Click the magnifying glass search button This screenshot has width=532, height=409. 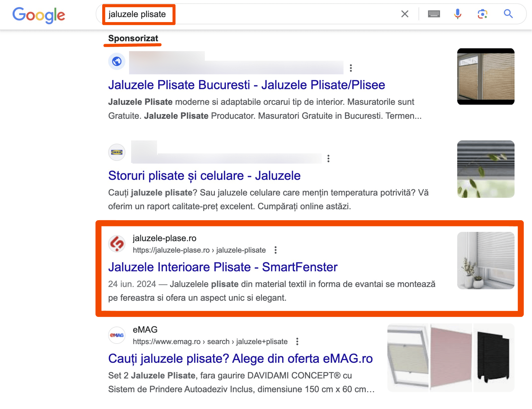click(508, 14)
